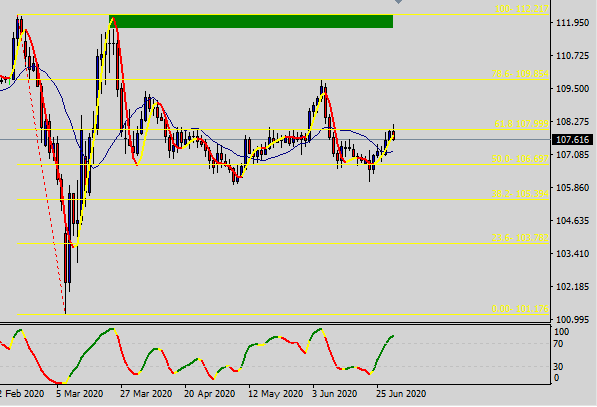The width and height of the screenshot is (597, 407).
Task: Select the 12 May 2020 date label
Action: coord(275,394)
